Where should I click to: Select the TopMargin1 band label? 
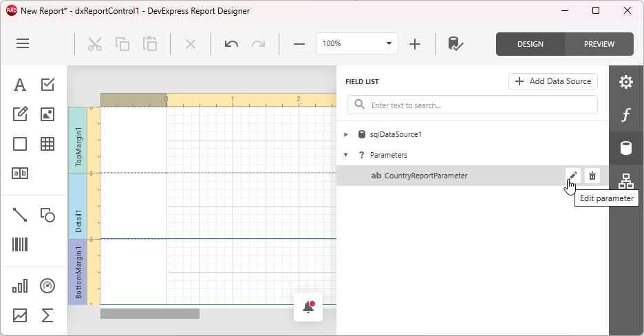tap(78, 140)
